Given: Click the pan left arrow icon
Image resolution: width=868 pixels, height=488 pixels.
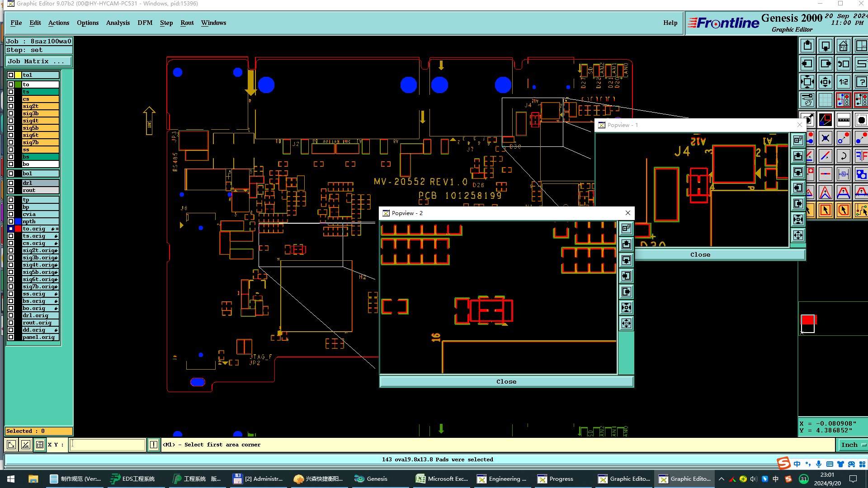Looking at the screenshot, I should coord(807,64).
